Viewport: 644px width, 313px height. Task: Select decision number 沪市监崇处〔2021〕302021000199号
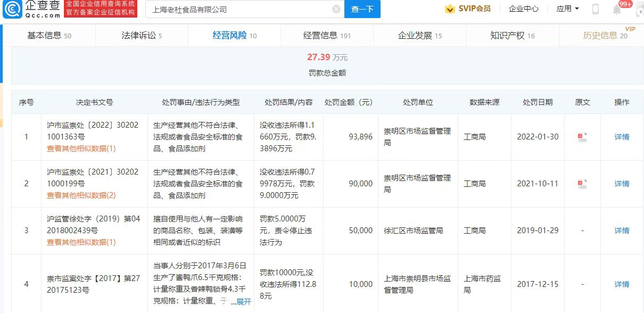click(x=93, y=178)
